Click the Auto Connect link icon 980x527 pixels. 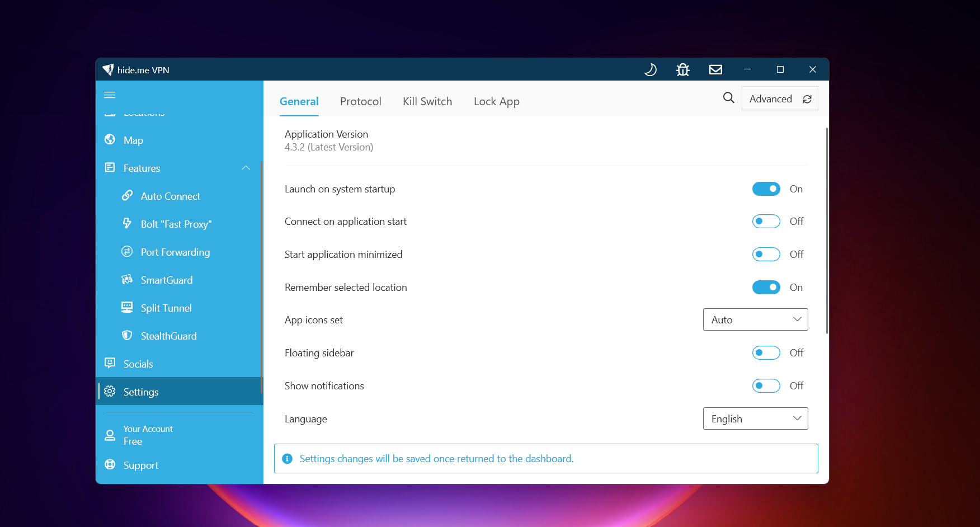pos(128,195)
